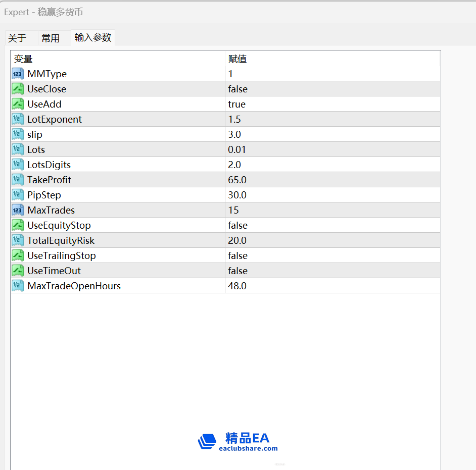Select the TakeProfit value 65.0 field

237,180
